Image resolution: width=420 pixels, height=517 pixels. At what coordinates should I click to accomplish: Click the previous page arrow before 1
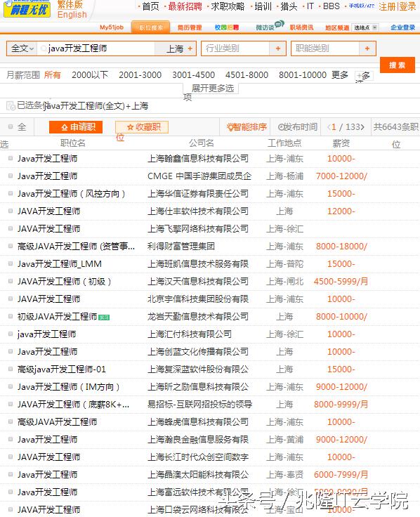pyautogui.click(x=329, y=127)
